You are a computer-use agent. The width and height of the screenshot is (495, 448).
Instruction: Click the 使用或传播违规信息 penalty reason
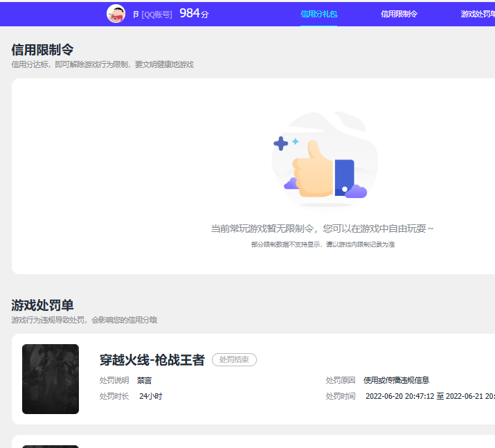click(x=396, y=380)
